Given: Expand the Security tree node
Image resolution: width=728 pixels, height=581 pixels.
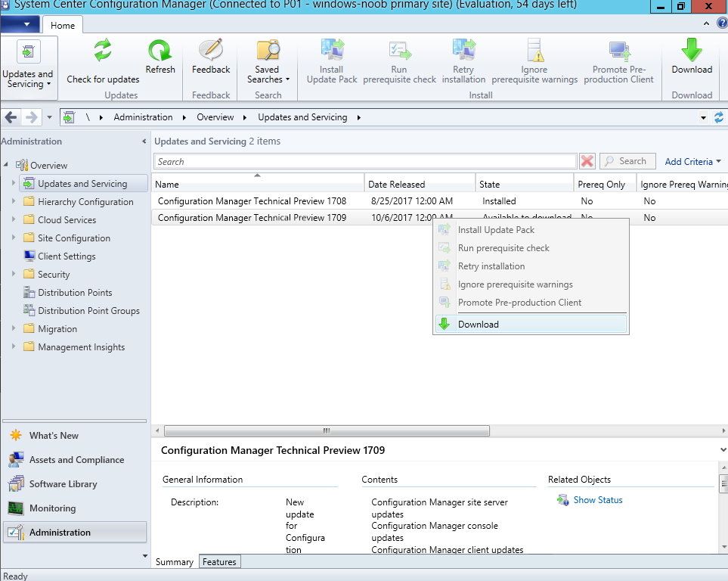Looking at the screenshot, I should [14, 274].
